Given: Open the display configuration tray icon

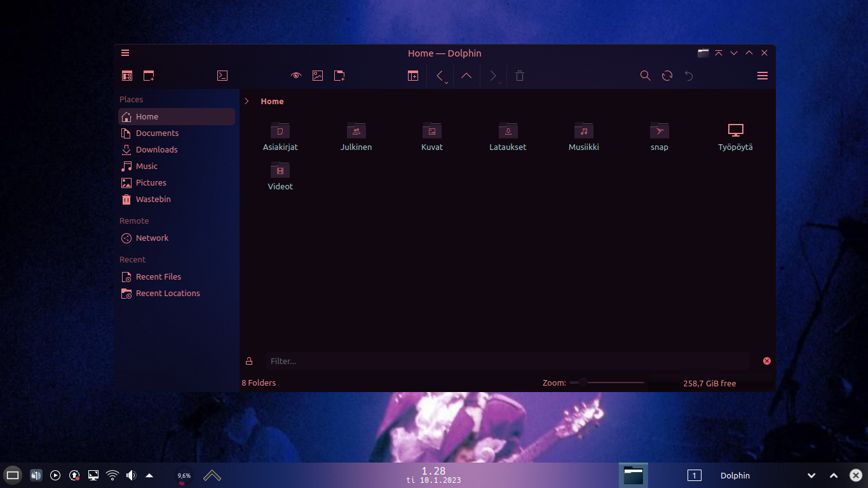Looking at the screenshot, I should [93, 475].
